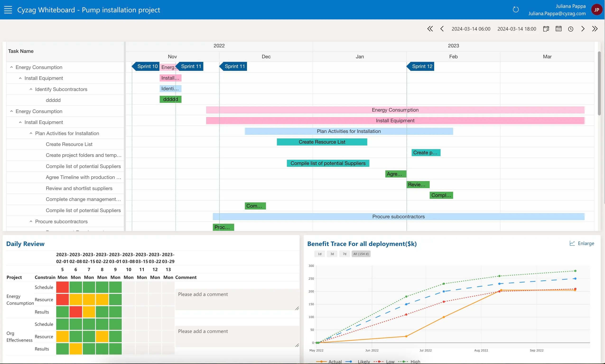This screenshot has width=605, height=364.
Task: Select the 1d range tab
Action: tap(319, 254)
